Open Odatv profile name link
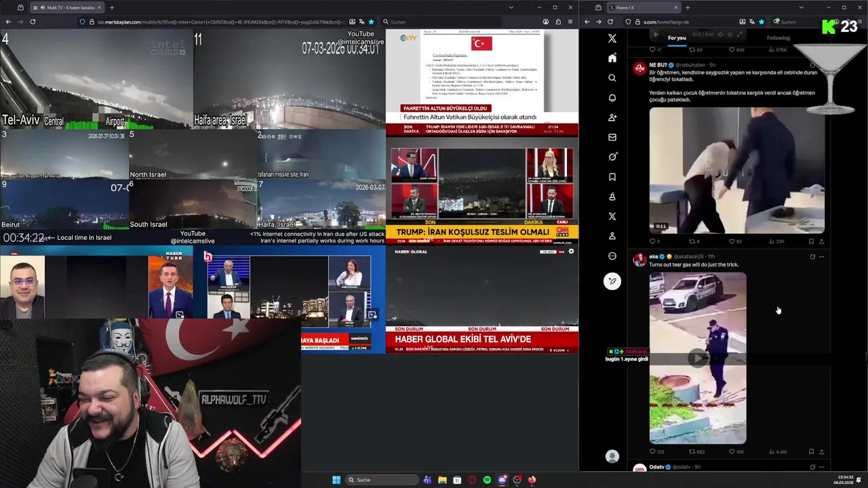The height and width of the screenshot is (488, 868). 656,467
